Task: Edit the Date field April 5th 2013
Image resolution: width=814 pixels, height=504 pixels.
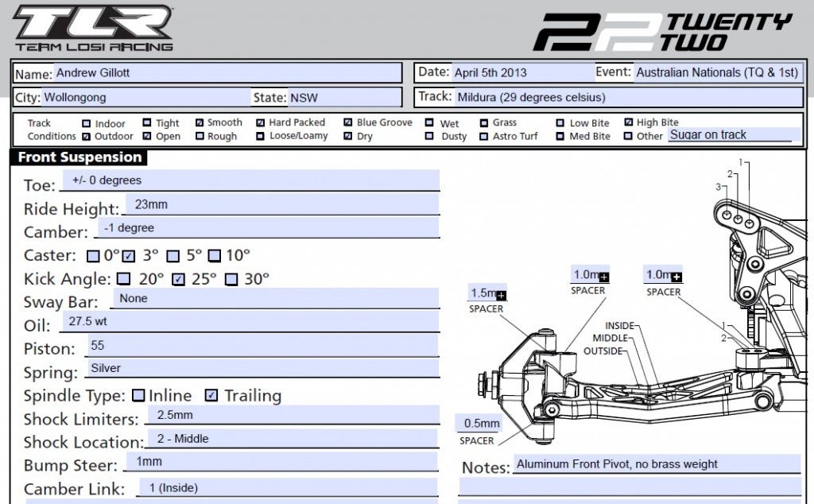Action: coord(522,72)
